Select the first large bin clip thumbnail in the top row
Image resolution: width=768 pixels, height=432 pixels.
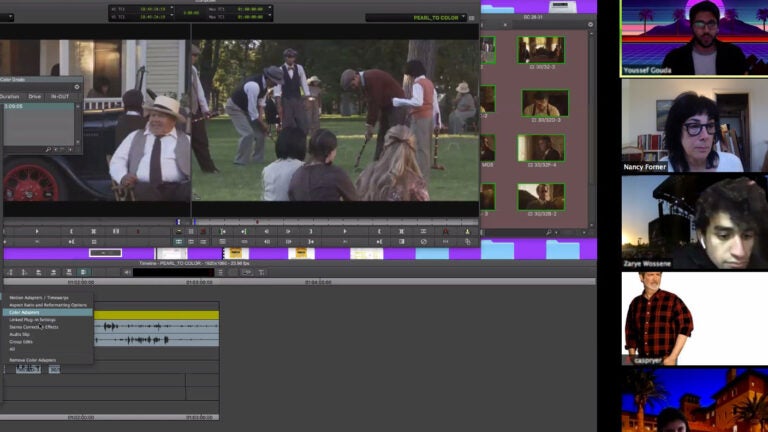click(541, 49)
